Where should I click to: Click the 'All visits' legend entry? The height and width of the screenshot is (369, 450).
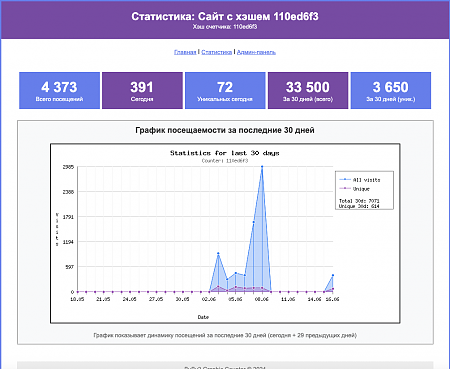click(x=360, y=180)
